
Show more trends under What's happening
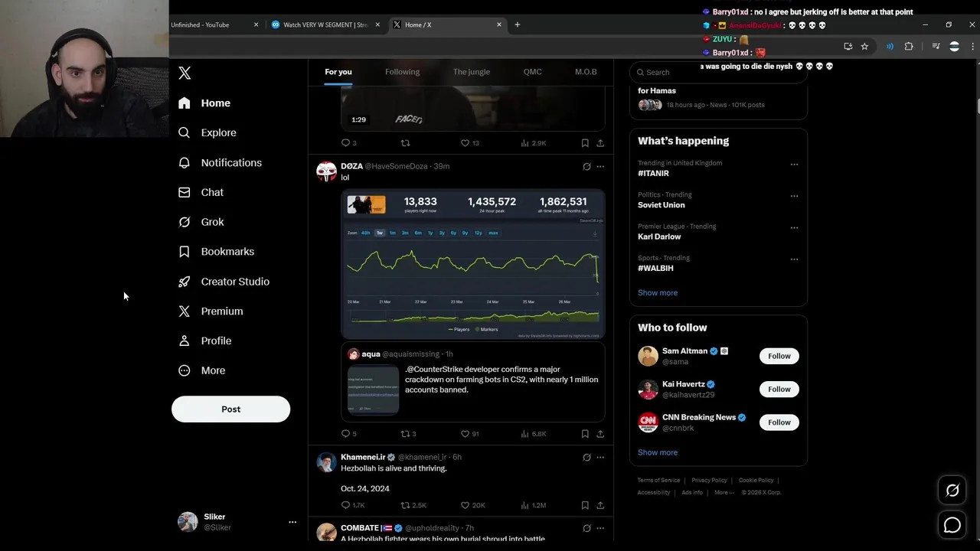658,293
